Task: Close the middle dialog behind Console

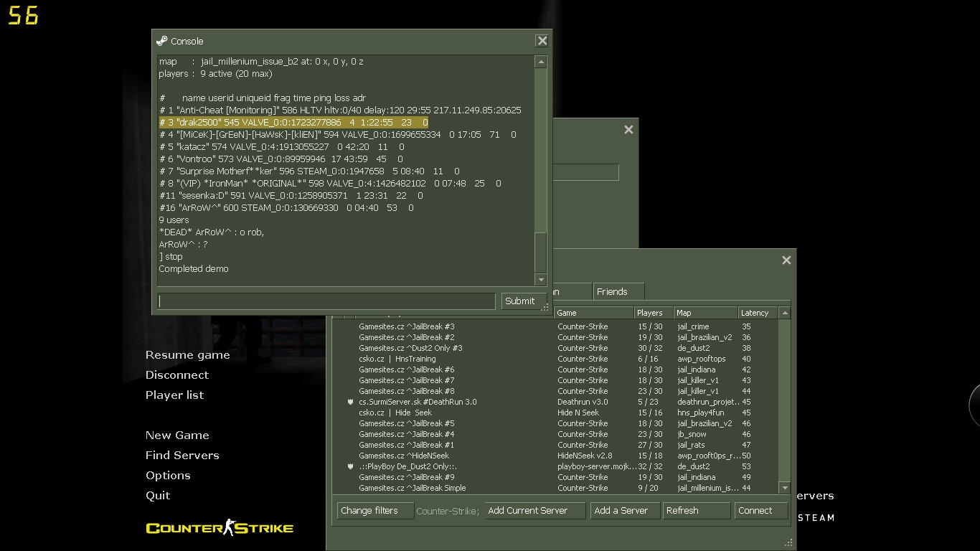Action: (628, 130)
